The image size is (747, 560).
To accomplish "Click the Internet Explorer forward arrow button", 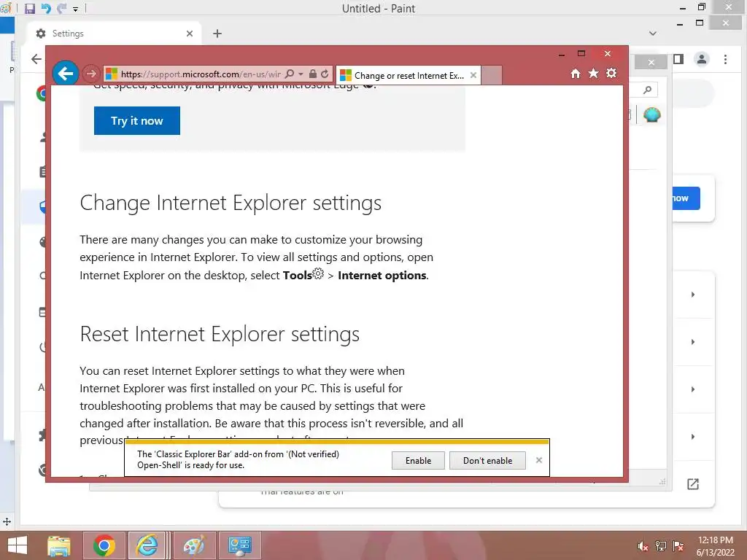I will [91, 74].
